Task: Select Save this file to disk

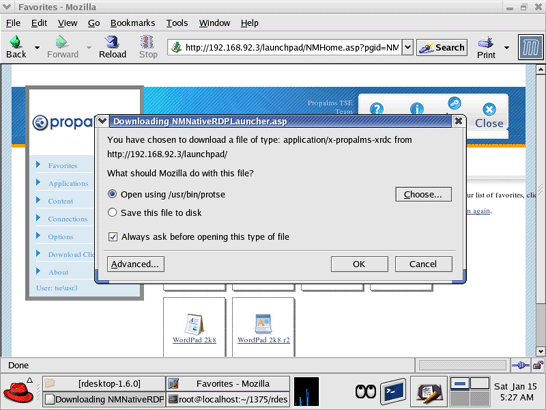Action: (112, 212)
